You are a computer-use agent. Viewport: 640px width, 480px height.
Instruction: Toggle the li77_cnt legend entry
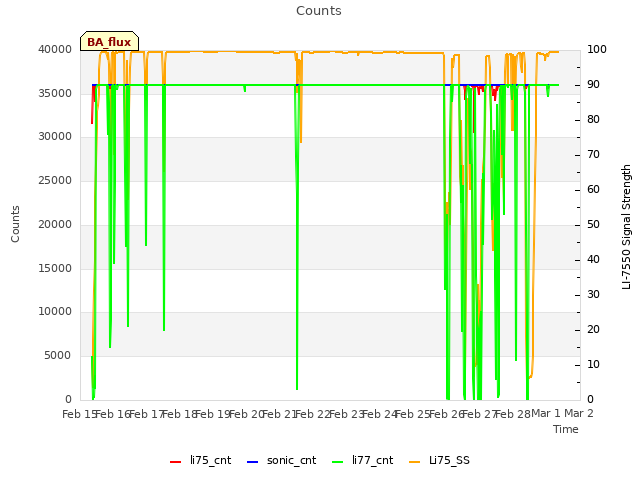[362, 460]
